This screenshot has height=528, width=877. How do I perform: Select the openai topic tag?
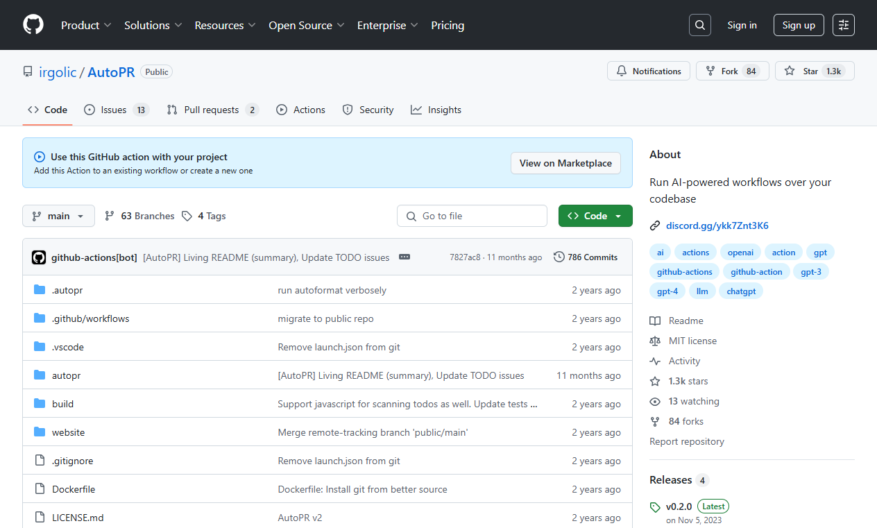(x=740, y=252)
